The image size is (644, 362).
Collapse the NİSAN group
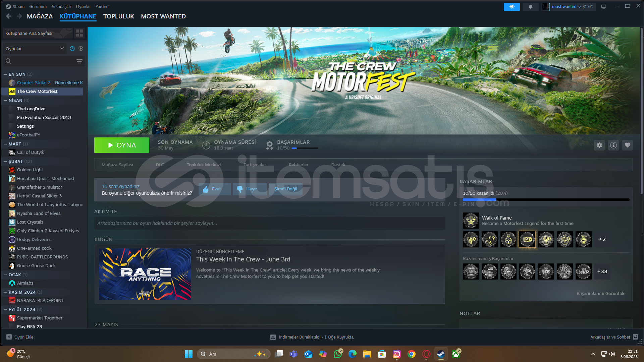point(5,101)
